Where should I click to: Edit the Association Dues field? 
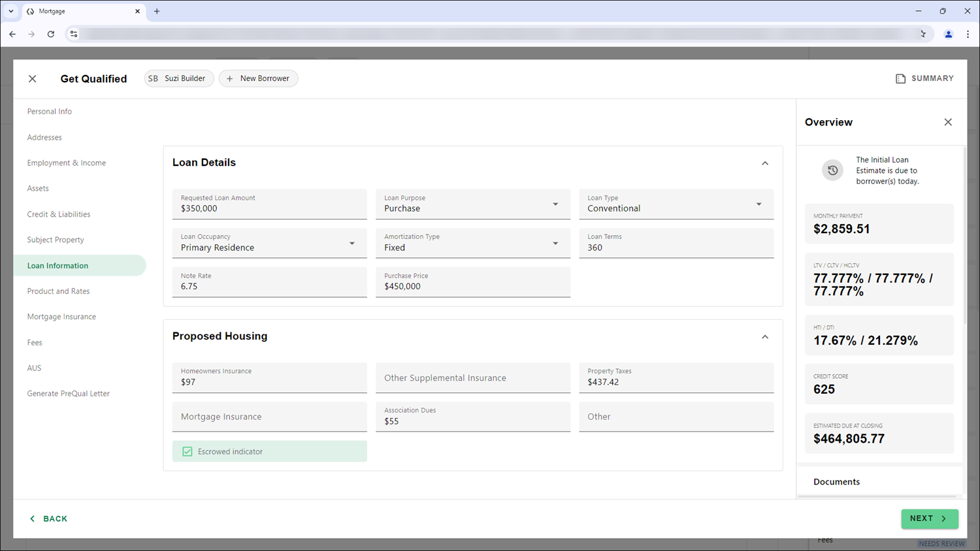(x=473, y=417)
